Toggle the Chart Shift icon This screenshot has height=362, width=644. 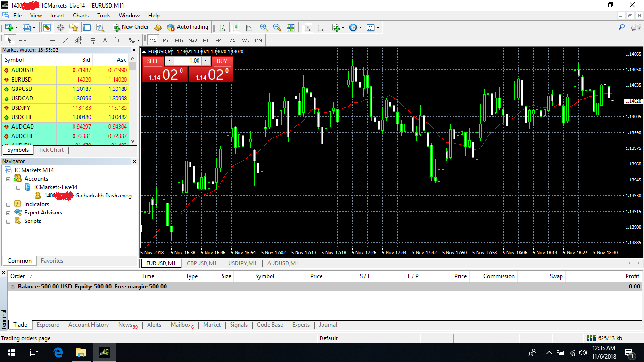[x=320, y=27]
